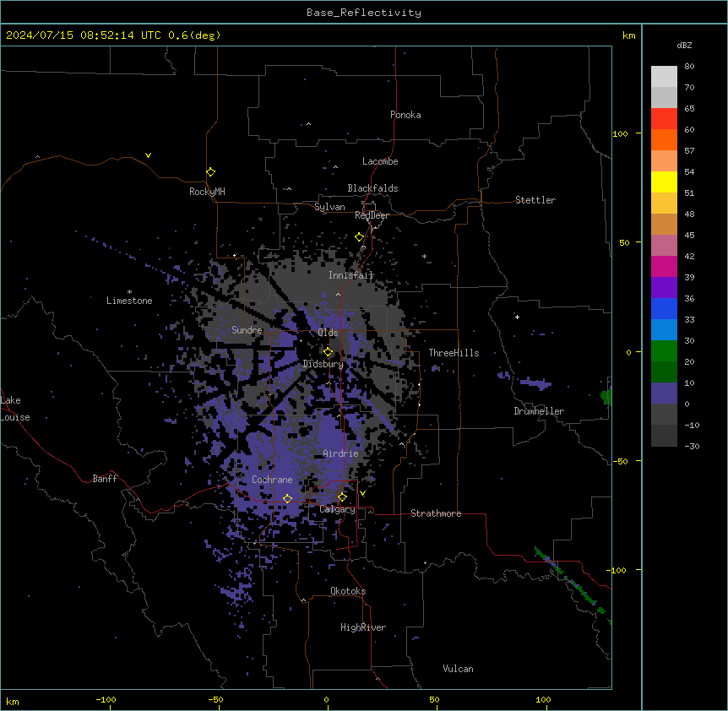Click the Vulcan label
The image size is (728, 711).
459,669
